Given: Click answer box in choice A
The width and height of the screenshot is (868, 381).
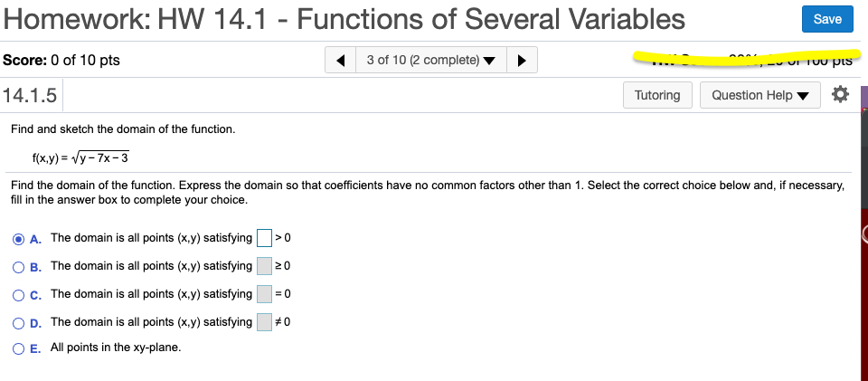Looking at the screenshot, I should point(265,238).
